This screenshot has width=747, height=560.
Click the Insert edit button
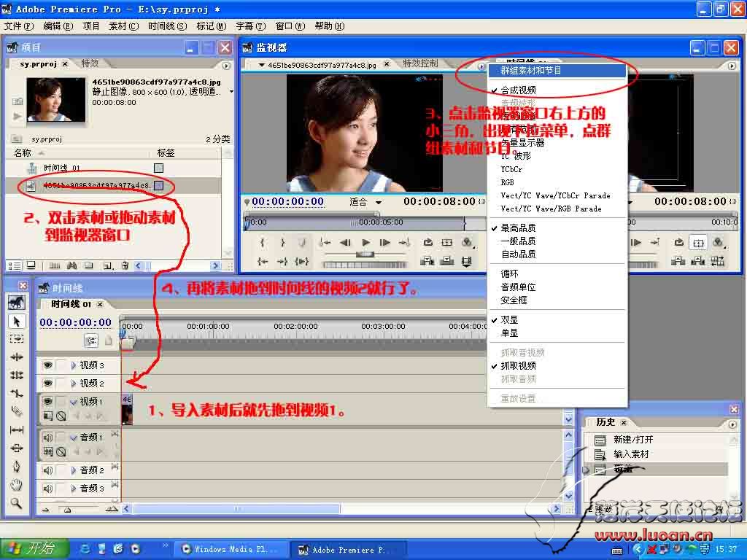(427, 260)
